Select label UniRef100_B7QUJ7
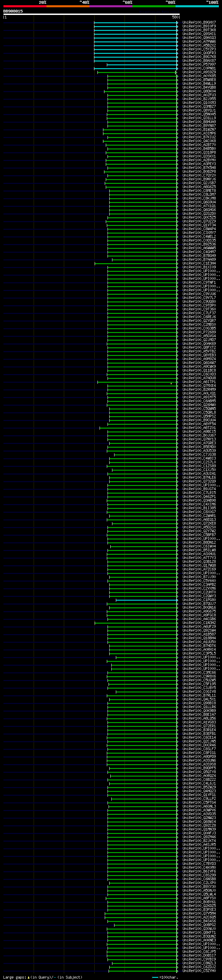 point(199,604)
